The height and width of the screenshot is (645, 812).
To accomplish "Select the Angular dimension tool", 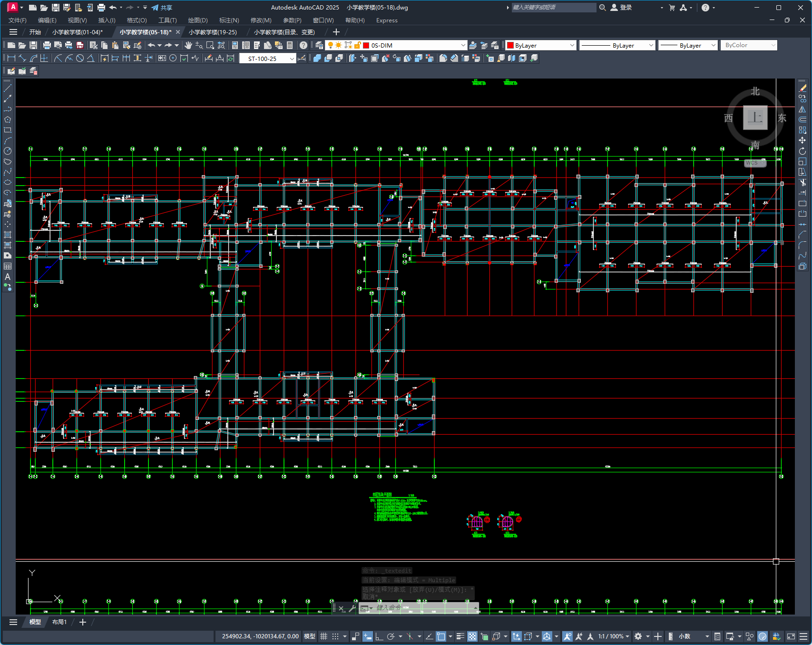I will [x=91, y=58].
